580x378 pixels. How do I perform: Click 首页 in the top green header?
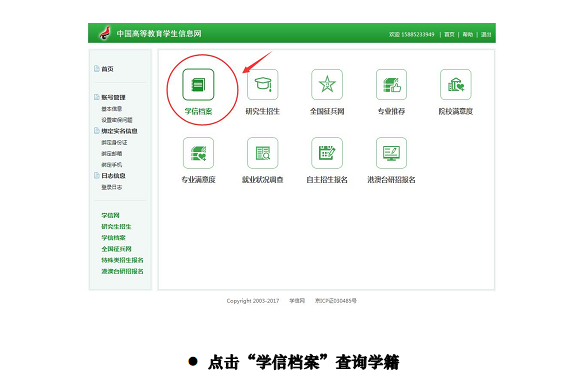tap(449, 34)
